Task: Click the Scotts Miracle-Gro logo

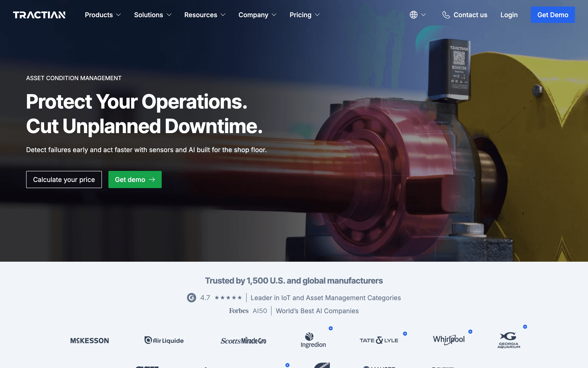Action: coord(243,340)
